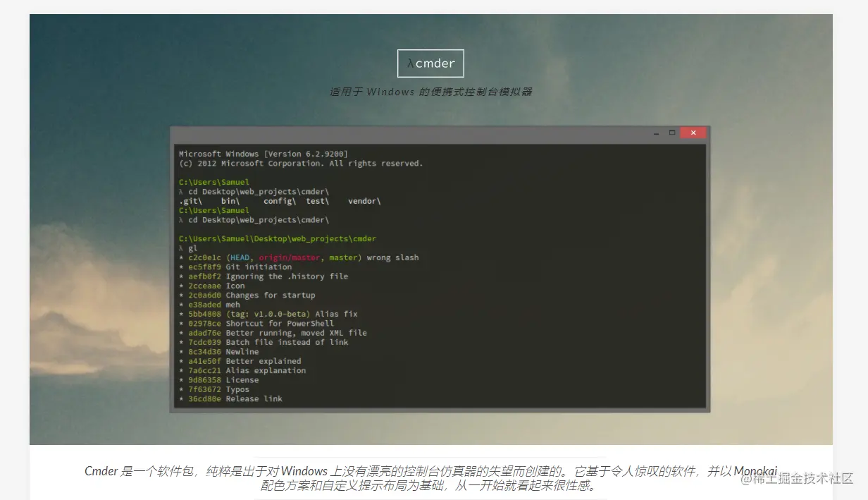Click commit '7f63672 Typos'
Screen dimensions: 868x500
tap(214, 389)
